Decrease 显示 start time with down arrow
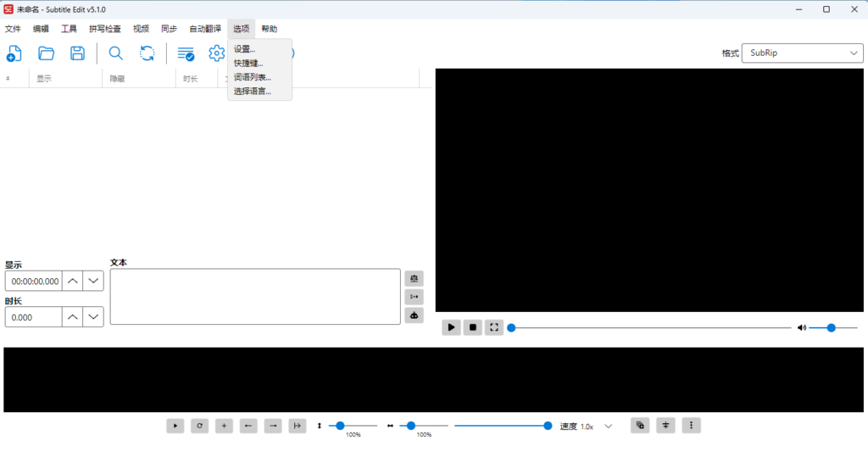This screenshot has width=868, height=452. pos(93,281)
